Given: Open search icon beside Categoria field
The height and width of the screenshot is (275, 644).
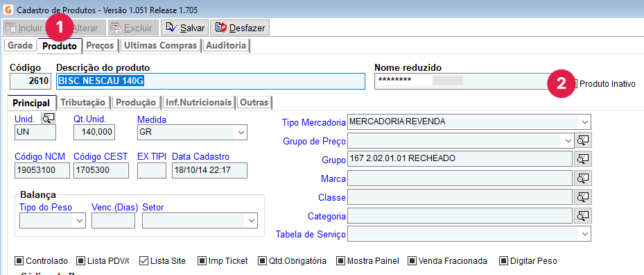Looking at the screenshot, I should pyautogui.click(x=583, y=215).
